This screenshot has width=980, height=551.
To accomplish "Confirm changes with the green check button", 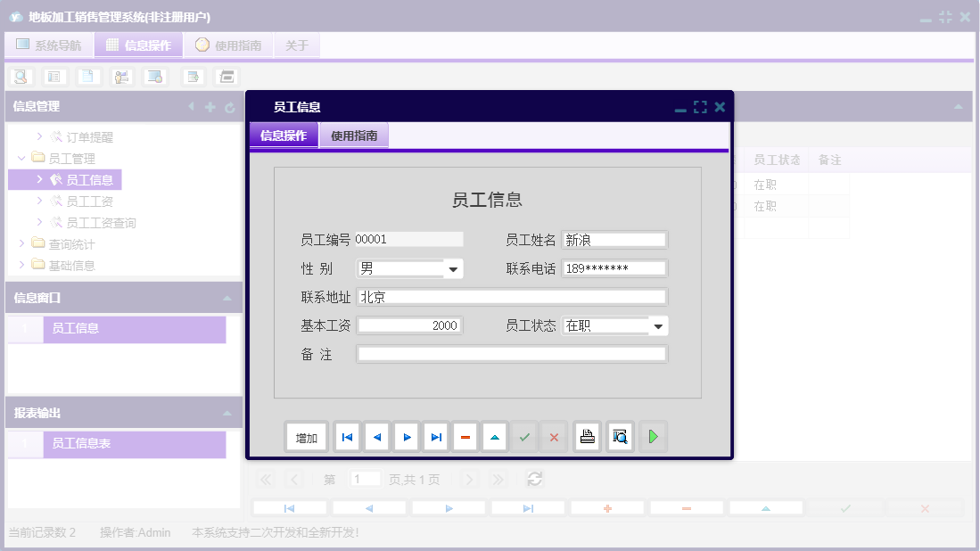I will pyautogui.click(x=524, y=436).
